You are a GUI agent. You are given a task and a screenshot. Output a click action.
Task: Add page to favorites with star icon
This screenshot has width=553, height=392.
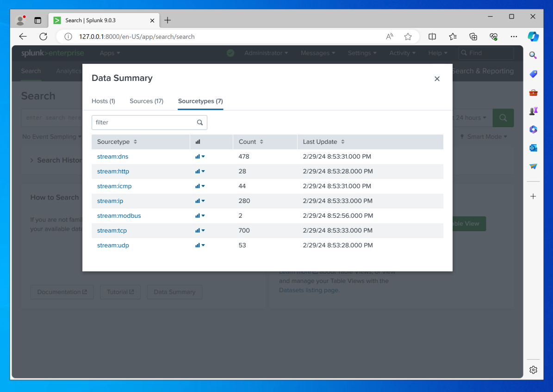tap(408, 37)
